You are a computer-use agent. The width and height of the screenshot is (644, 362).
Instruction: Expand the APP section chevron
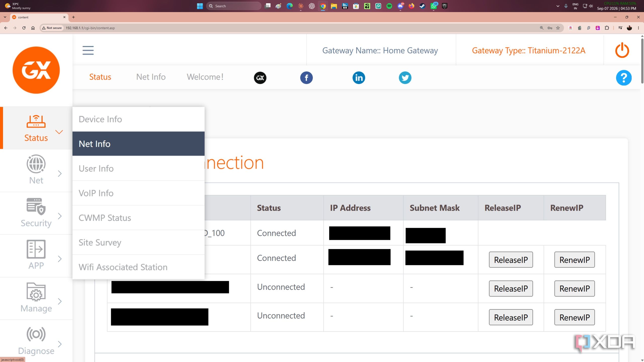click(x=60, y=259)
